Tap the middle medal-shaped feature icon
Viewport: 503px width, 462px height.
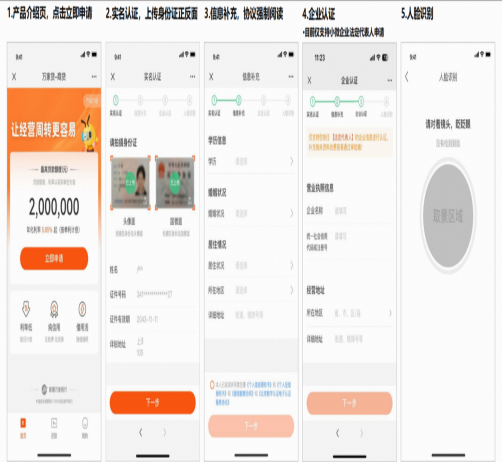[54, 309]
